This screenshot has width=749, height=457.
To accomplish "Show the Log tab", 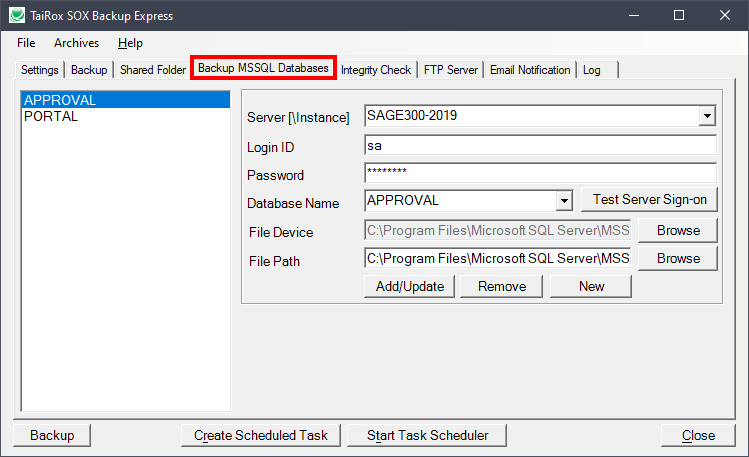I will pyautogui.click(x=592, y=70).
